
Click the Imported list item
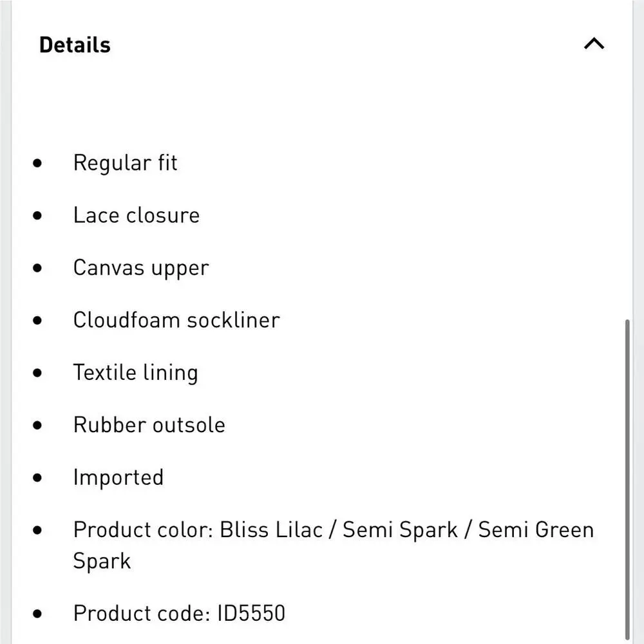coord(118,478)
